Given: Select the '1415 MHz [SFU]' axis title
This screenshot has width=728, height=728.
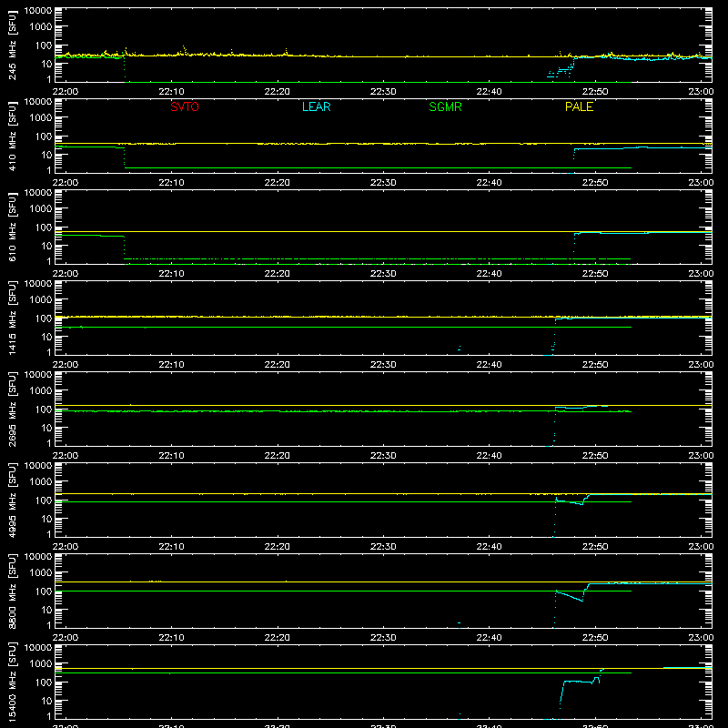Looking at the screenshot, I should coord(12,318).
